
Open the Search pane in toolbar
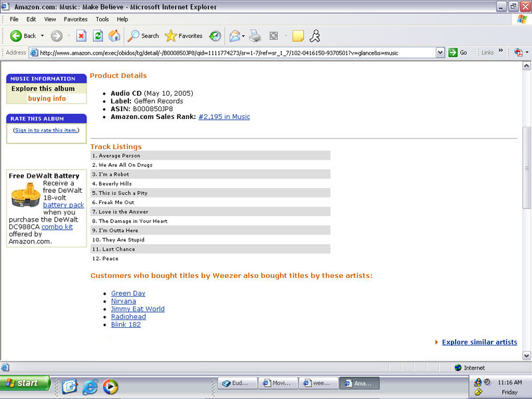tap(144, 36)
